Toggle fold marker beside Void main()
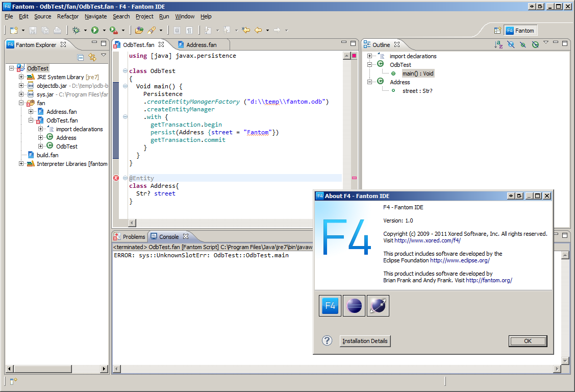This screenshot has width=575, height=392. click(125, 86)
